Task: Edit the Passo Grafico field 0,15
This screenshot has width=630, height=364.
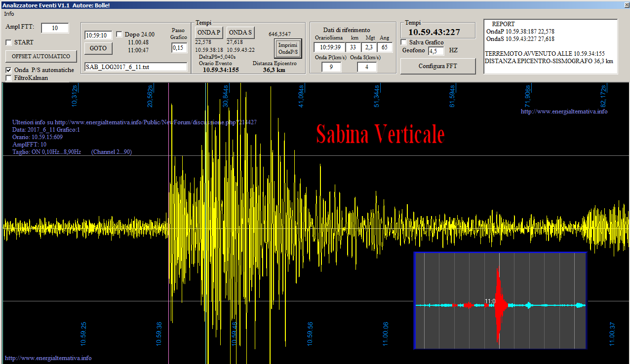Action: tap(179, 48)
